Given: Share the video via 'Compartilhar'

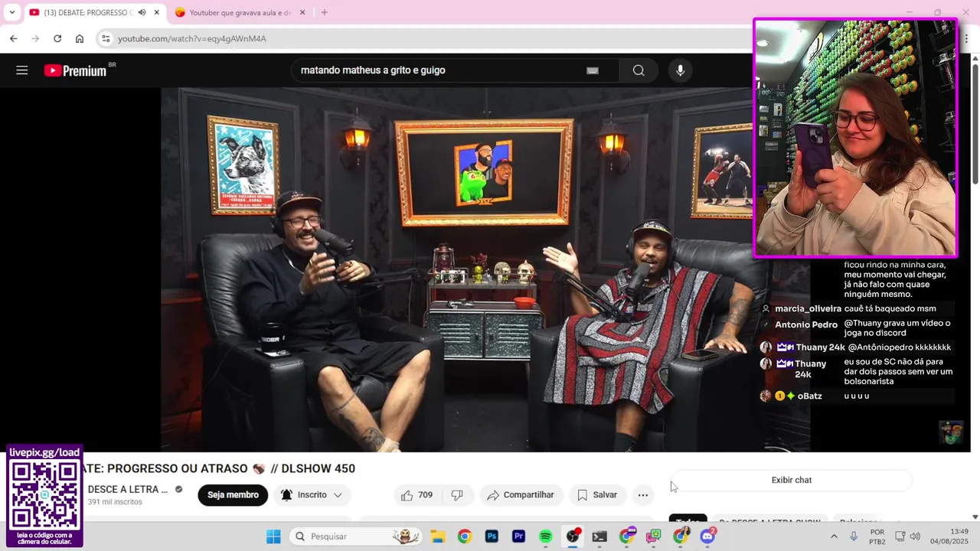Looking at the screenshot, I should click(x=521, y=495).
